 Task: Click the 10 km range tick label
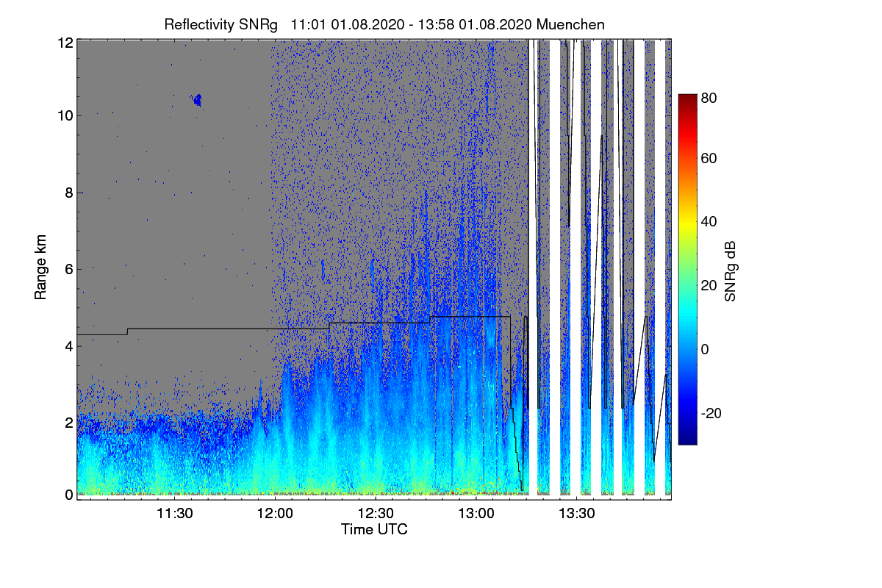click(65, 115)
